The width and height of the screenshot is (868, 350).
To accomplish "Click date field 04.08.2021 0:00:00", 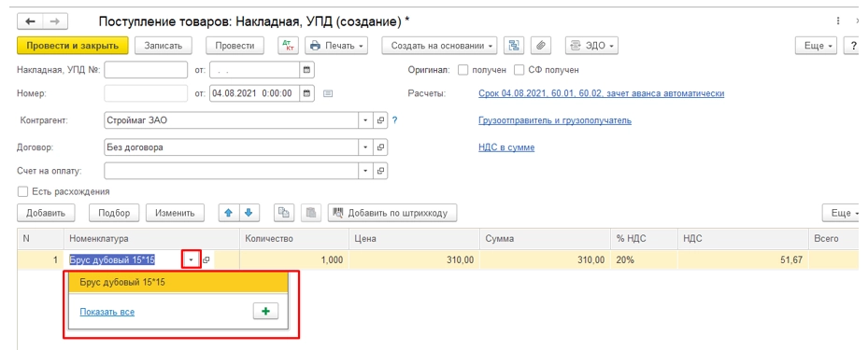I will pyautogui.click(x=255, y=93).
